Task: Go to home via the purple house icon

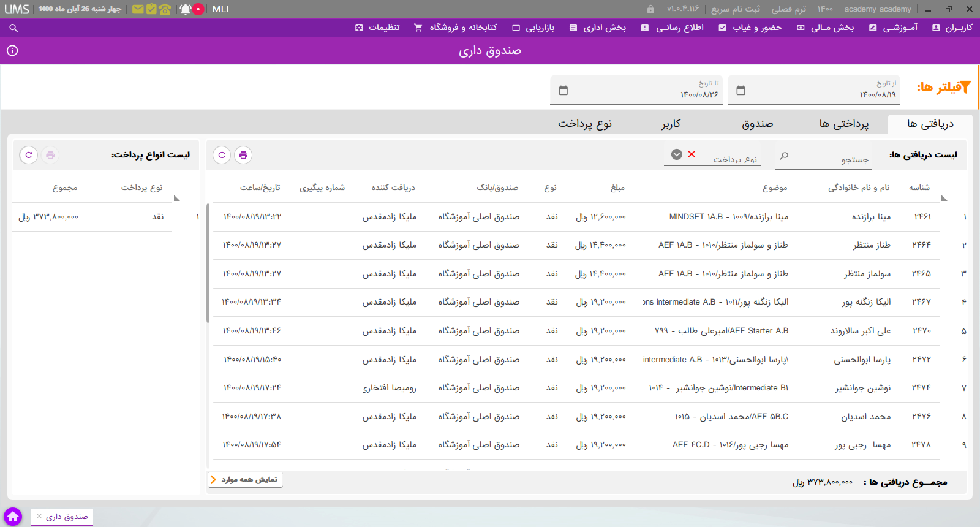Action: [13, 517]
